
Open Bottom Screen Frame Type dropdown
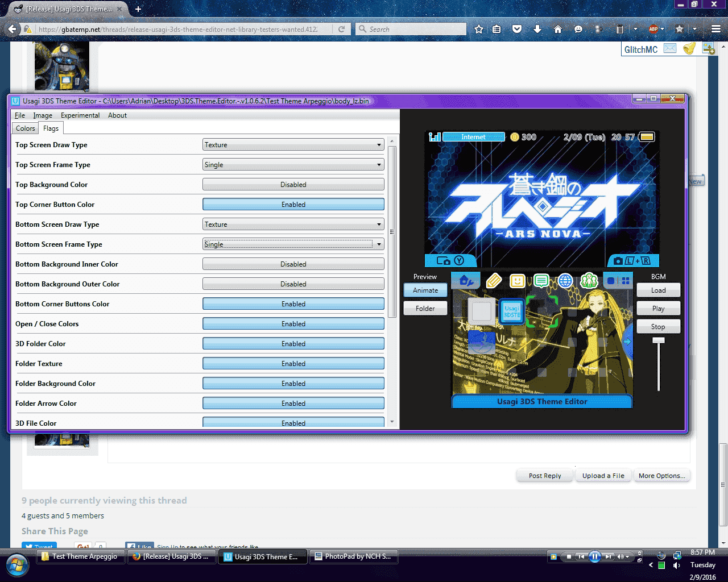click(293, 244)
